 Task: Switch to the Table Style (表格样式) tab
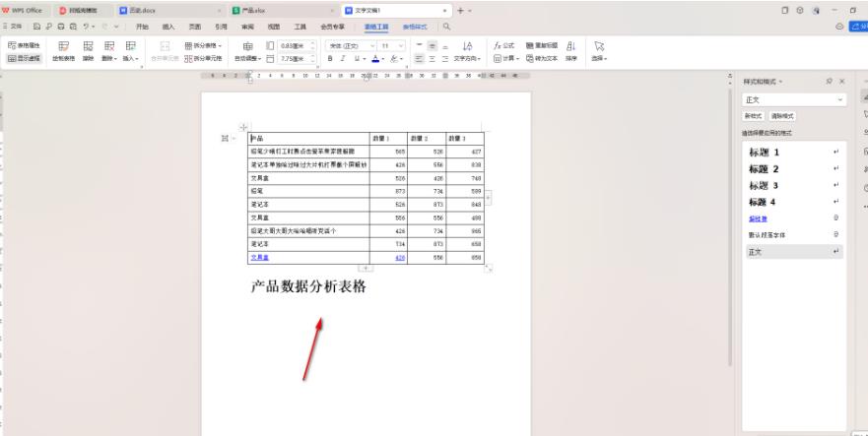pos(415,27)
